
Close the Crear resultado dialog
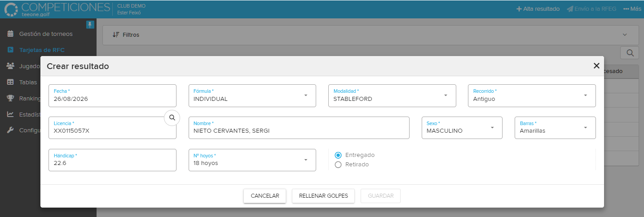(596, 66)
